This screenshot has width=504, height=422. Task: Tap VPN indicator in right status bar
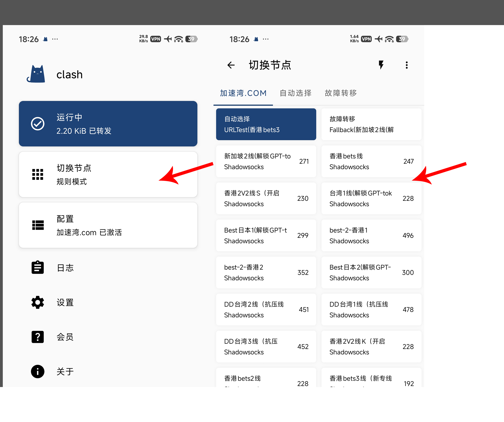click(366, 39)
